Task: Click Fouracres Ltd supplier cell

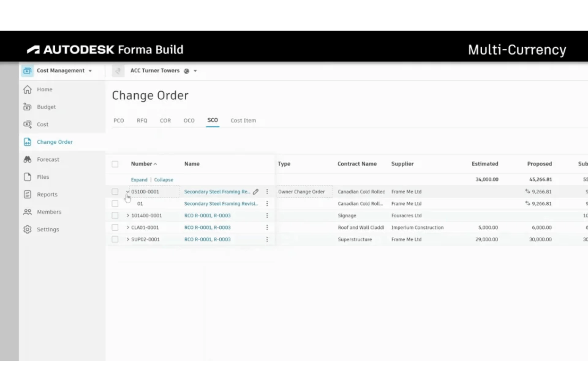Action: [406, 215]
